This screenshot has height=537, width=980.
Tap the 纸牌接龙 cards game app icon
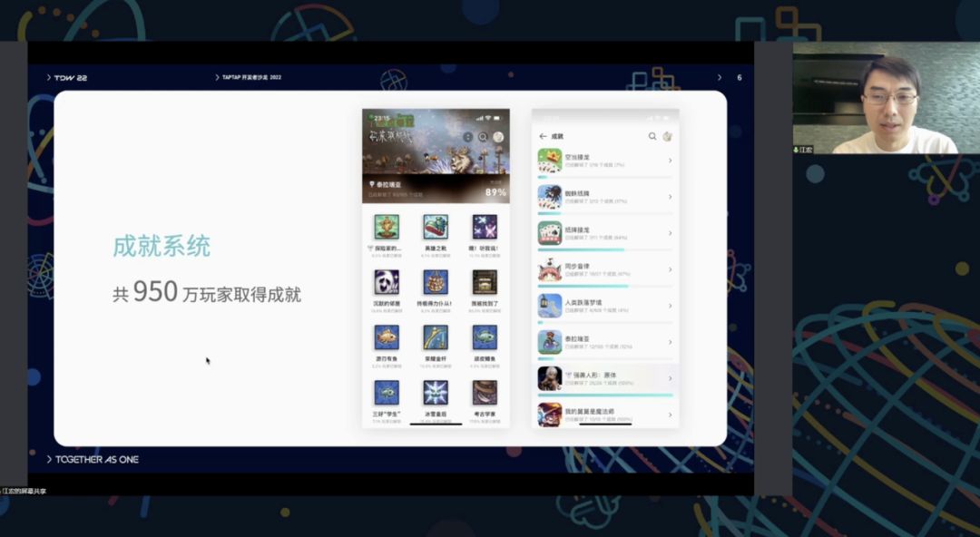click(550, 233)
